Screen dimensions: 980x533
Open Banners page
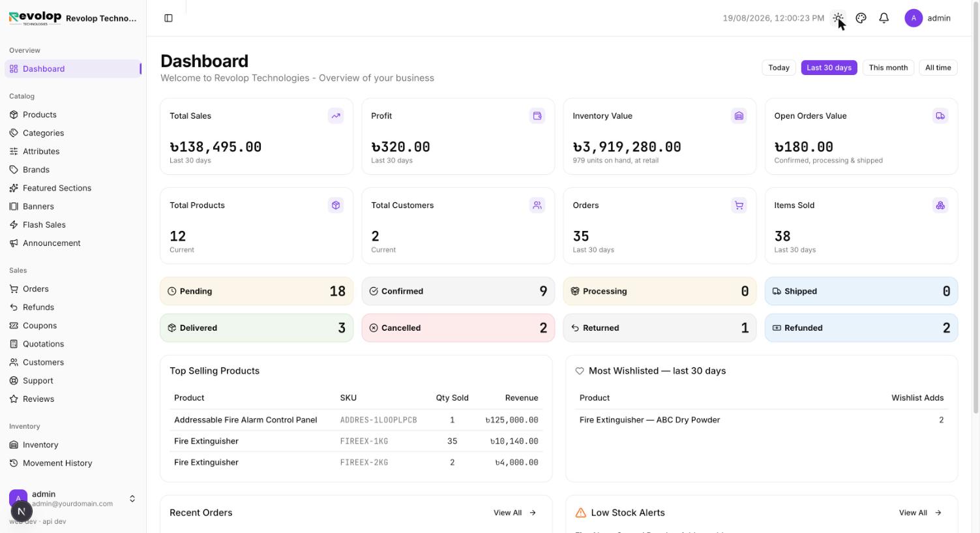[x=73, y=206]
